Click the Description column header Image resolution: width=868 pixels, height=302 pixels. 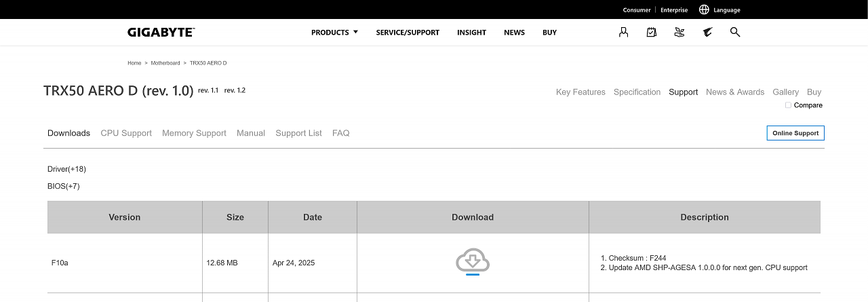[x=705, y=217]
